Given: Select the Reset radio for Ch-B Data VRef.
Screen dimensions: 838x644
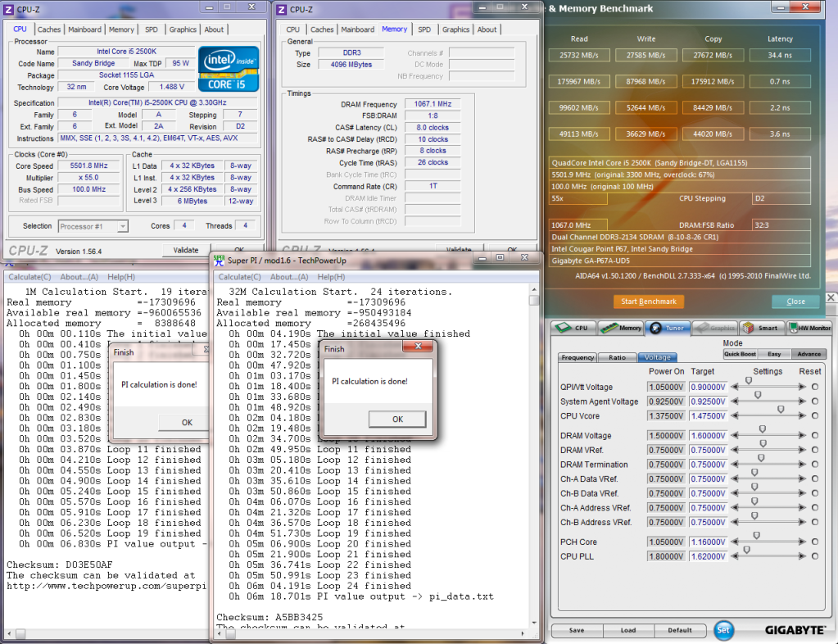Looking at the screenshot, I should 815,493.
